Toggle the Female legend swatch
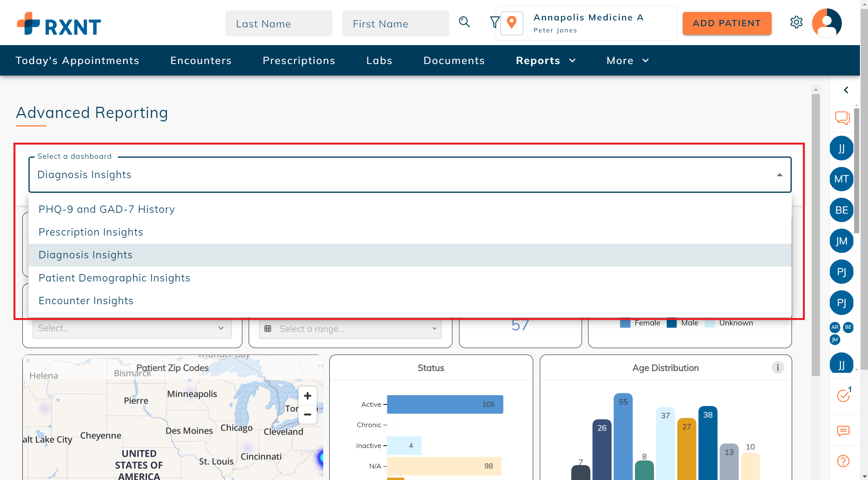 tap(625, 323)
